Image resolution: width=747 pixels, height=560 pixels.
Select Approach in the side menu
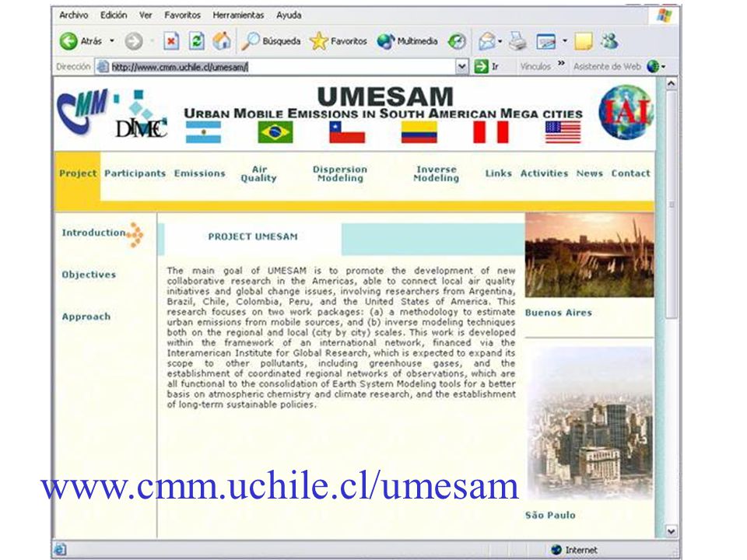[x=86, y=317]
